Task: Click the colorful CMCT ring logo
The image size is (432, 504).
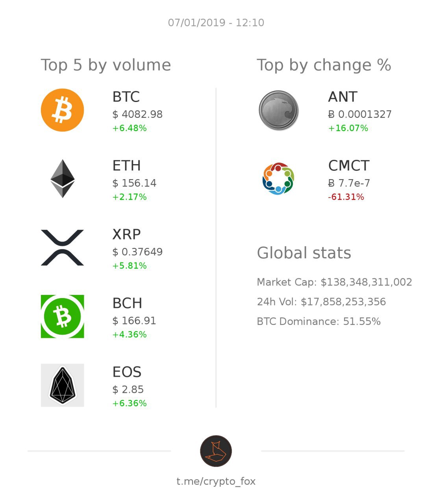Action: (x=278, y=179)
